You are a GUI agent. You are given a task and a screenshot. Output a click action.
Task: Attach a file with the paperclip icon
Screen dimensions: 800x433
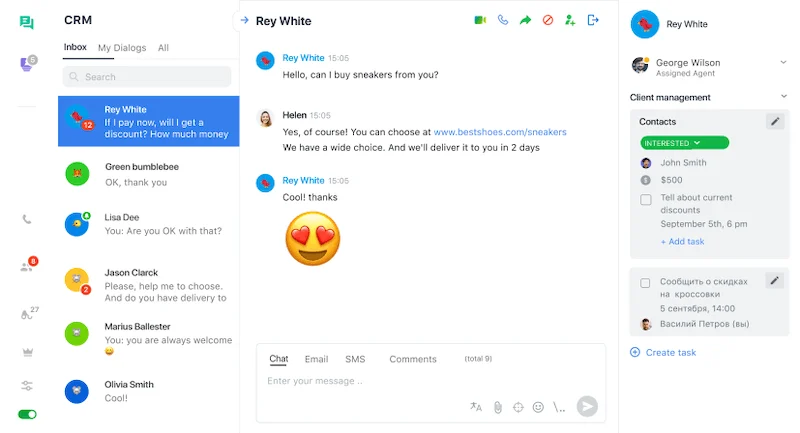click(497, 407)
